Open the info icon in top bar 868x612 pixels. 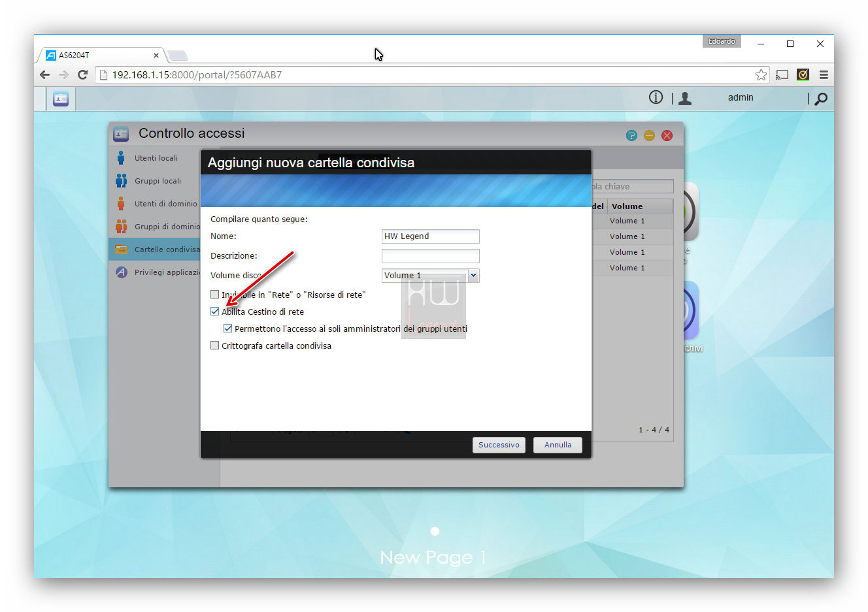[656, 97]
